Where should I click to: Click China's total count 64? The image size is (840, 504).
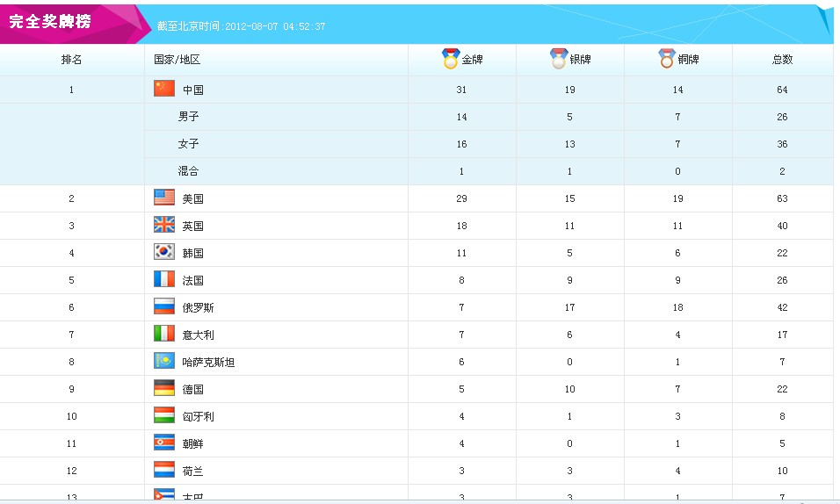pyautogui.click(x=782, y=90)
